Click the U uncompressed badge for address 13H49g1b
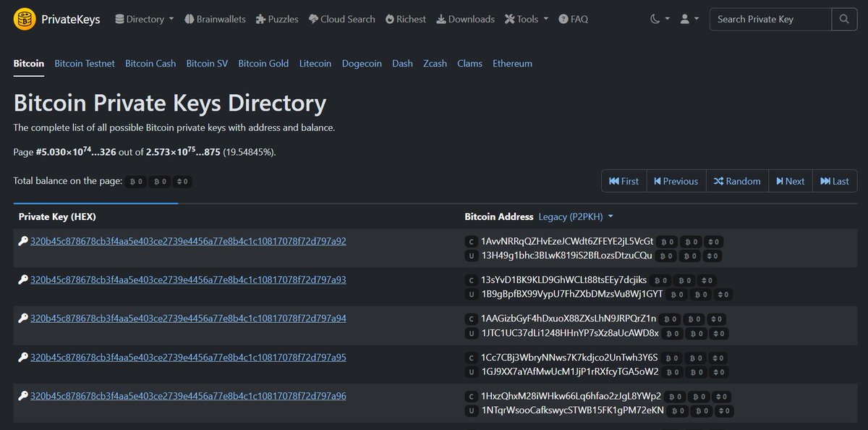 [x=472, y=256]
